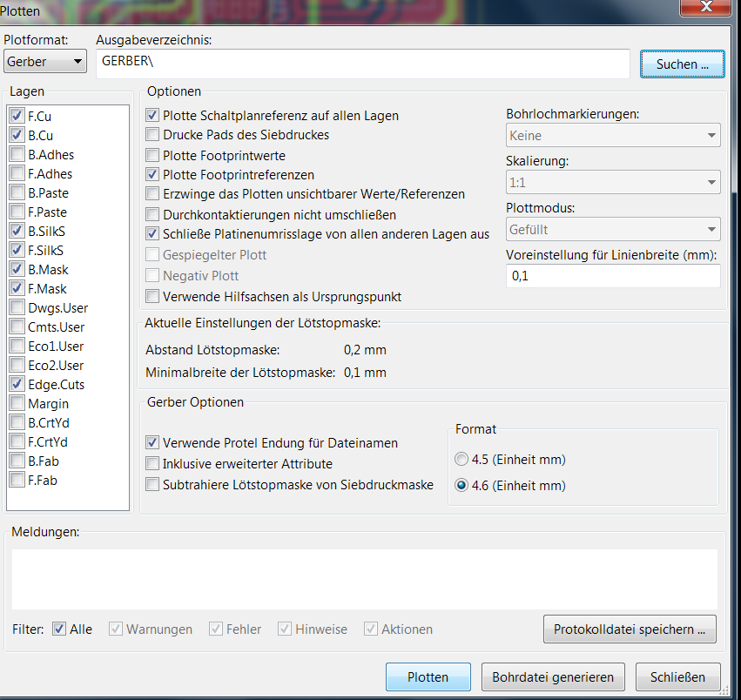Select format 4.5 (Einheit mm)
Screen dimensions: 741x700
click(461, 459)
